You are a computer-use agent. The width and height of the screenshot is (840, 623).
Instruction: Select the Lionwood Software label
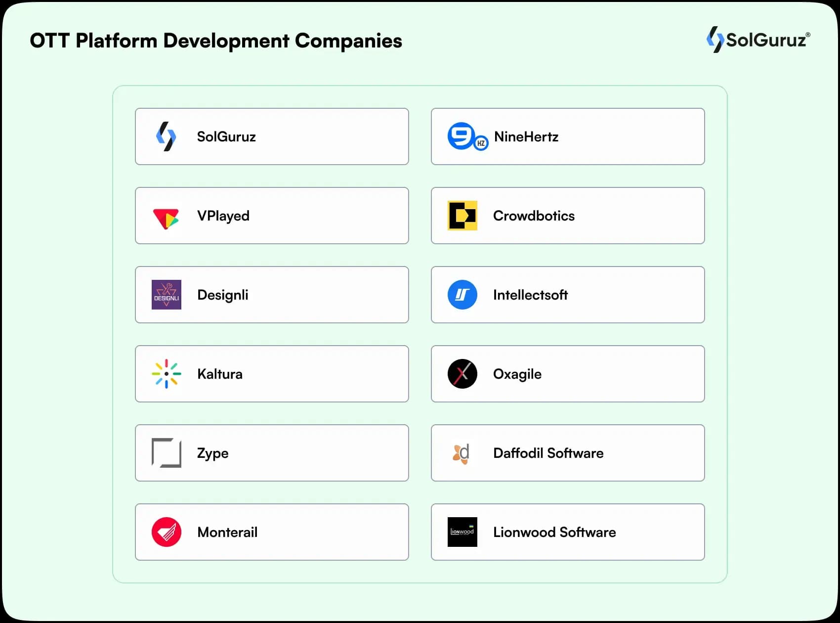[x=554, y=533]
